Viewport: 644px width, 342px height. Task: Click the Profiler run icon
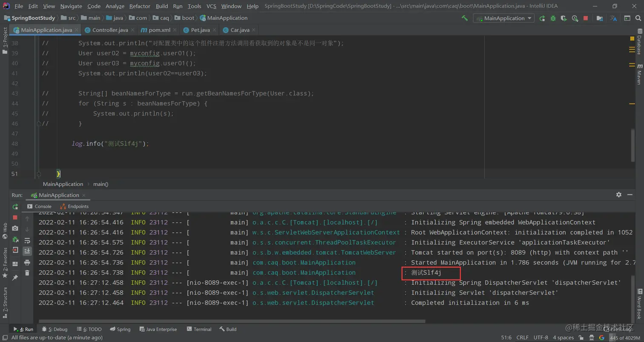pyautogui.click(x=575, y=18)
